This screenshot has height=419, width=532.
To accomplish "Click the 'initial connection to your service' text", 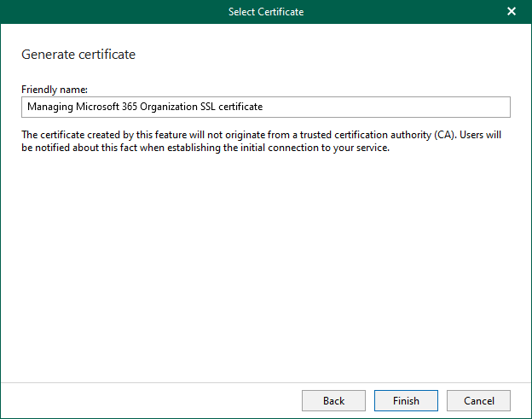I will tap(314, 147).
